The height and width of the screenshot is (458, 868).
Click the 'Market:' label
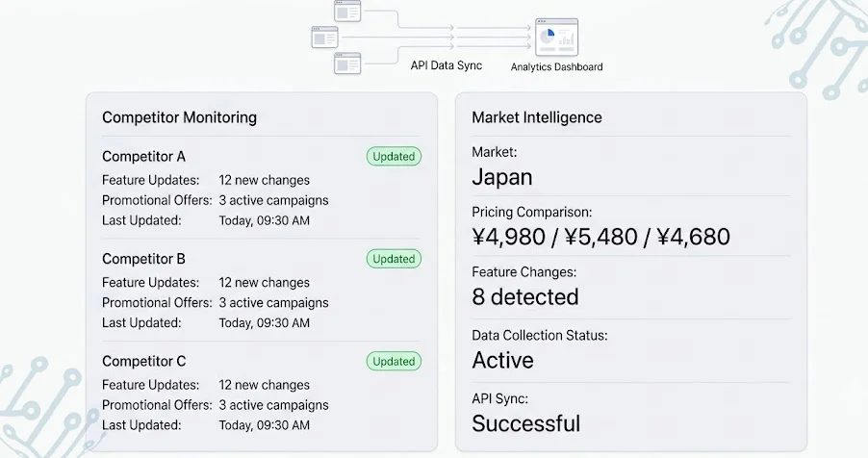click(x=495, y=152)
